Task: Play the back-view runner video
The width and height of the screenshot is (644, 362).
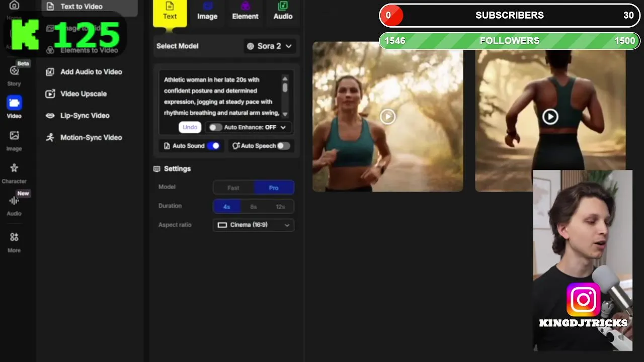Action: coord(550,117)
